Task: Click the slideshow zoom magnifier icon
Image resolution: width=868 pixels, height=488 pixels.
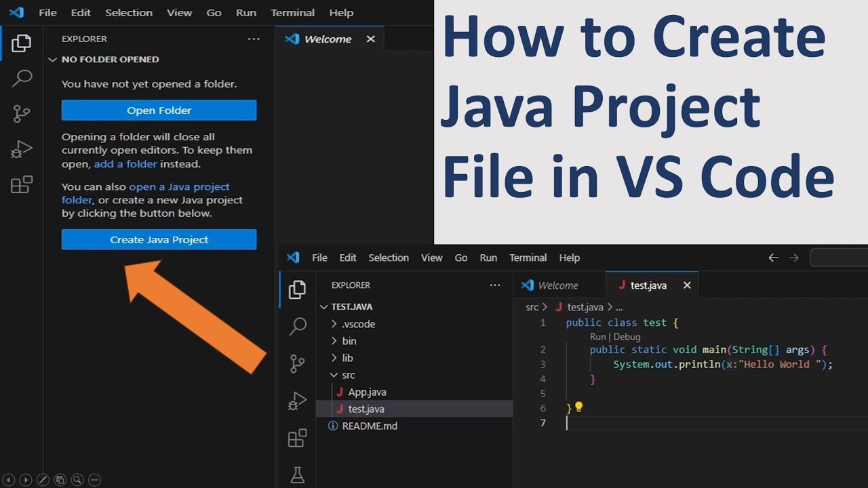Action: point(77,480)
